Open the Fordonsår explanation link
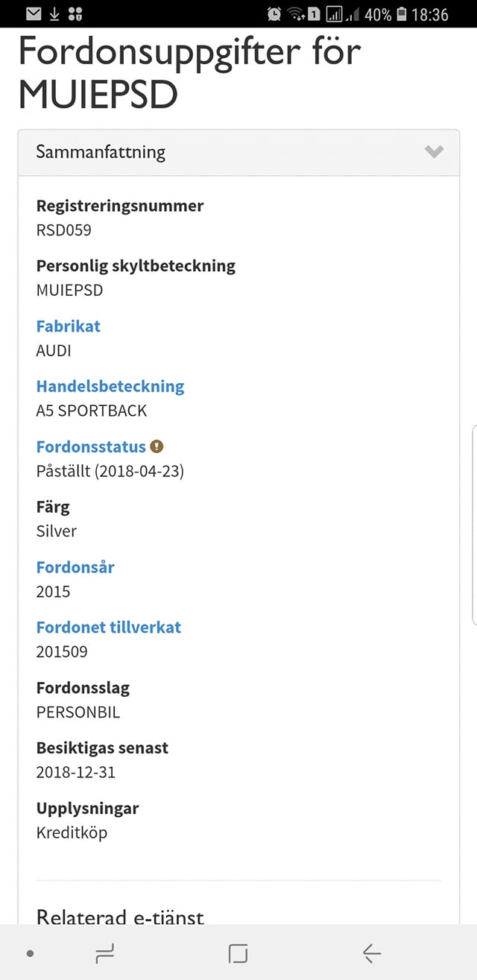This screenshot has width=477, height=980. [75, 567]
